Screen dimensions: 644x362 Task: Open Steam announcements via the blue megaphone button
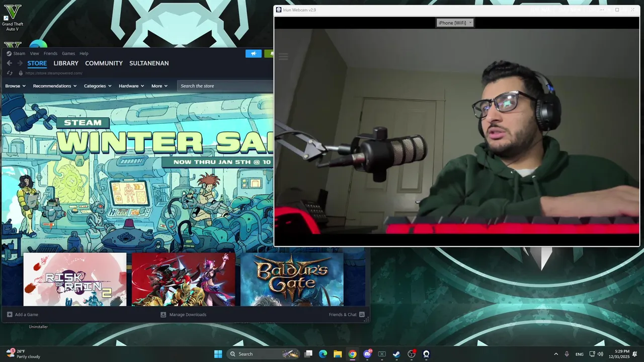254,53
